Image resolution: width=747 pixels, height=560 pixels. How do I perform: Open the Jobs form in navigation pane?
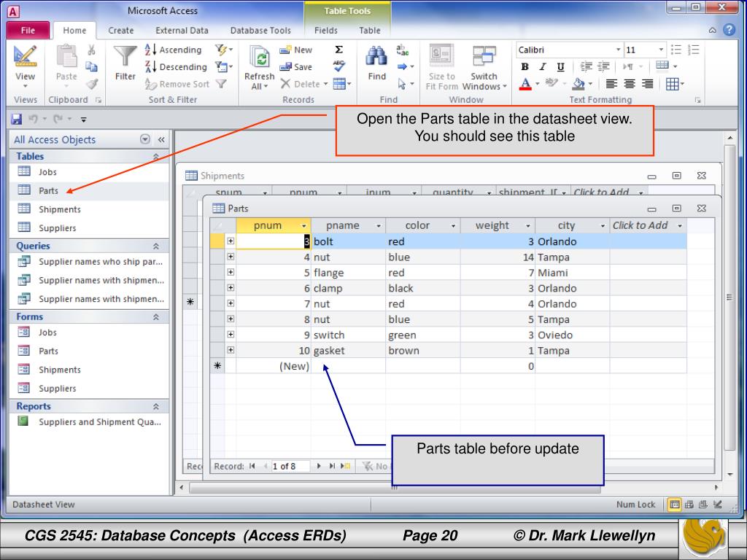(89, 332)
